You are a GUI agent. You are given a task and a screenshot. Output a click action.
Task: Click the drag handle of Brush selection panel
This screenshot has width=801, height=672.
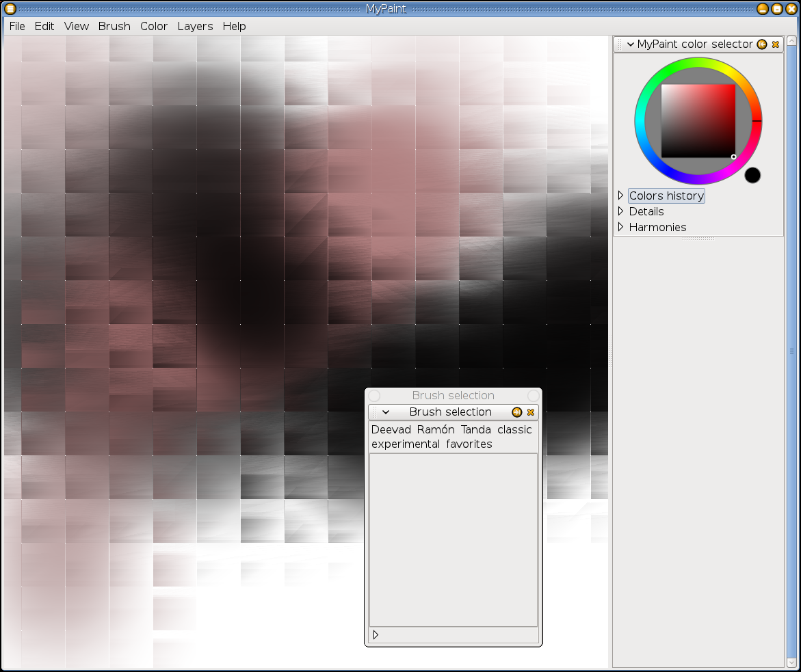pyautogui.click(x=373, y=412)
